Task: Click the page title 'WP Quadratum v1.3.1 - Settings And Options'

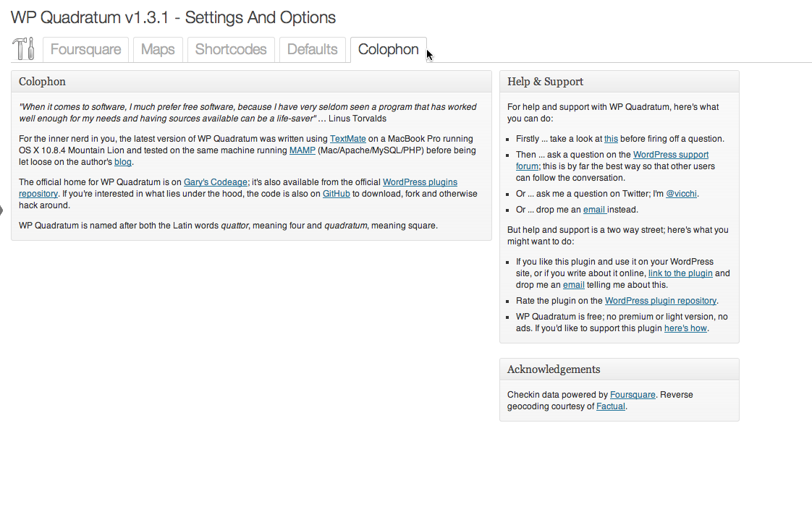Action: point(173,17)
